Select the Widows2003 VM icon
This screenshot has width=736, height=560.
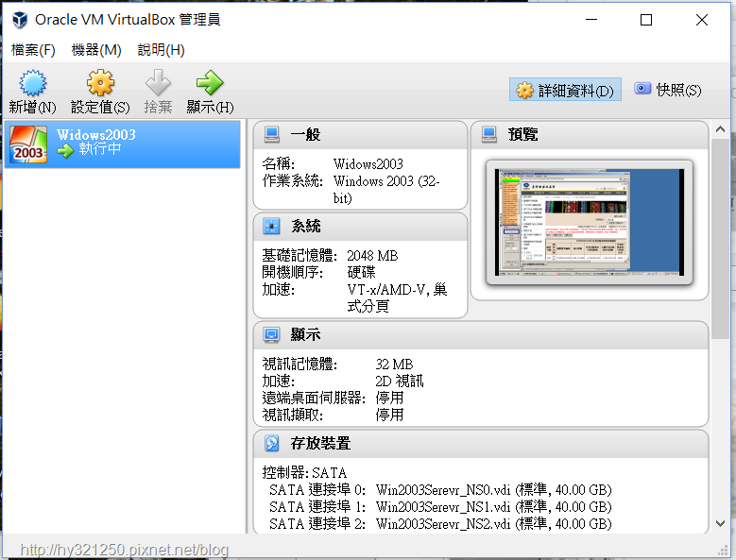click(28, 144)
